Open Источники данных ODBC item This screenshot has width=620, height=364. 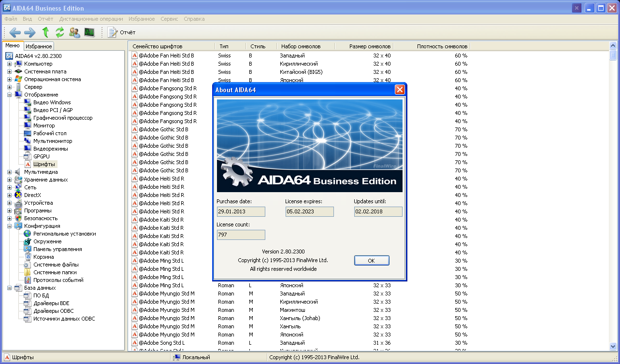[64, 319]
